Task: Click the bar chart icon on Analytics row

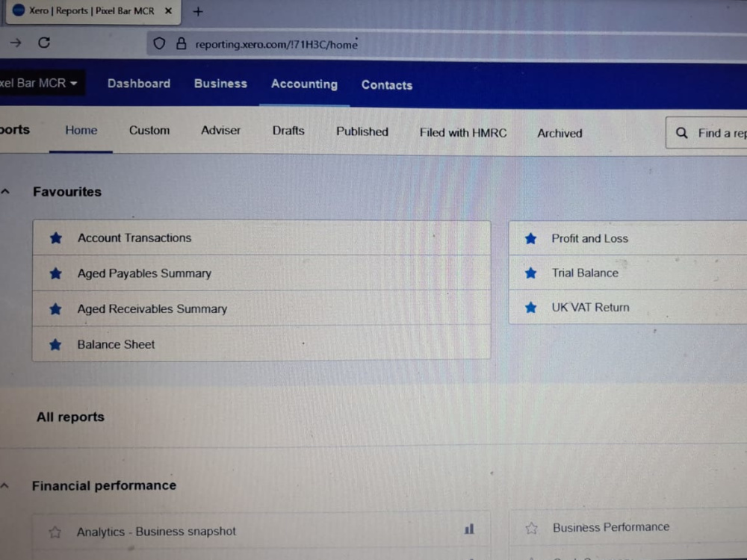Action: pos(469,529)
